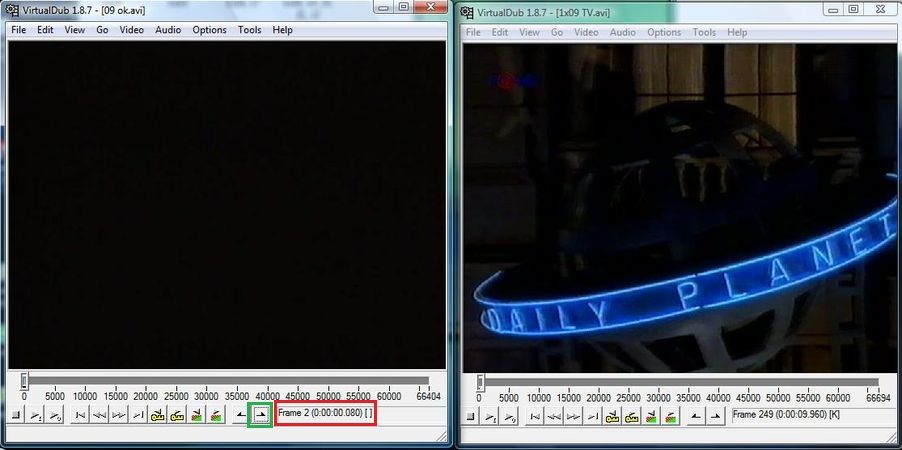Viewport: 902px width, 450px height.
Task: Click resize grip of 1x09 TV.avi window
Action: (893, 438)
